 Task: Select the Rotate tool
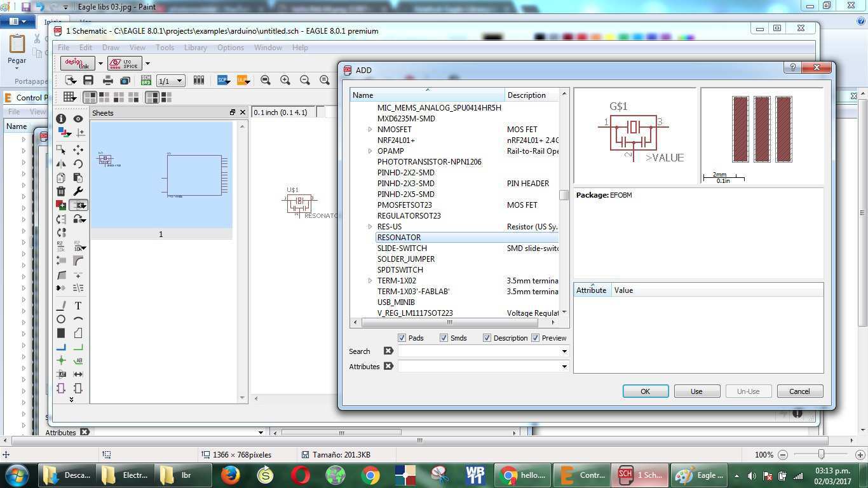click(78, 164)
